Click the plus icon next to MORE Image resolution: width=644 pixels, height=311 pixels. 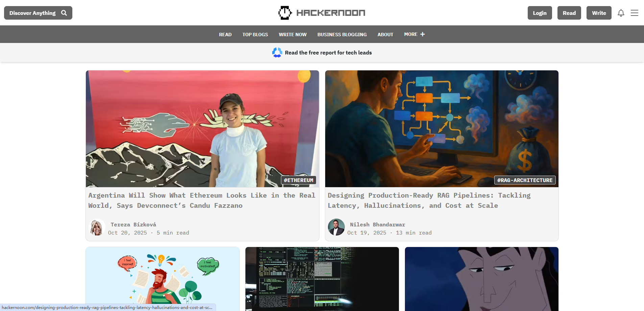(x=423, y=34)
